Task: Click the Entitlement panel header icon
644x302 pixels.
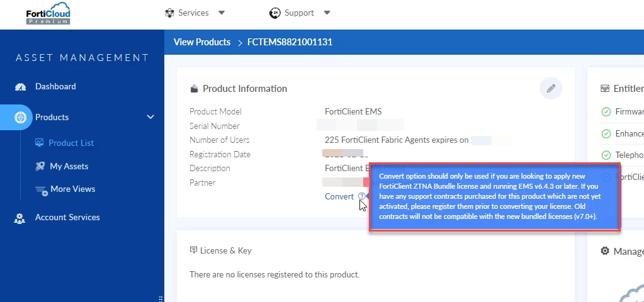Action: pyautogui.click(x=604, y=88)
